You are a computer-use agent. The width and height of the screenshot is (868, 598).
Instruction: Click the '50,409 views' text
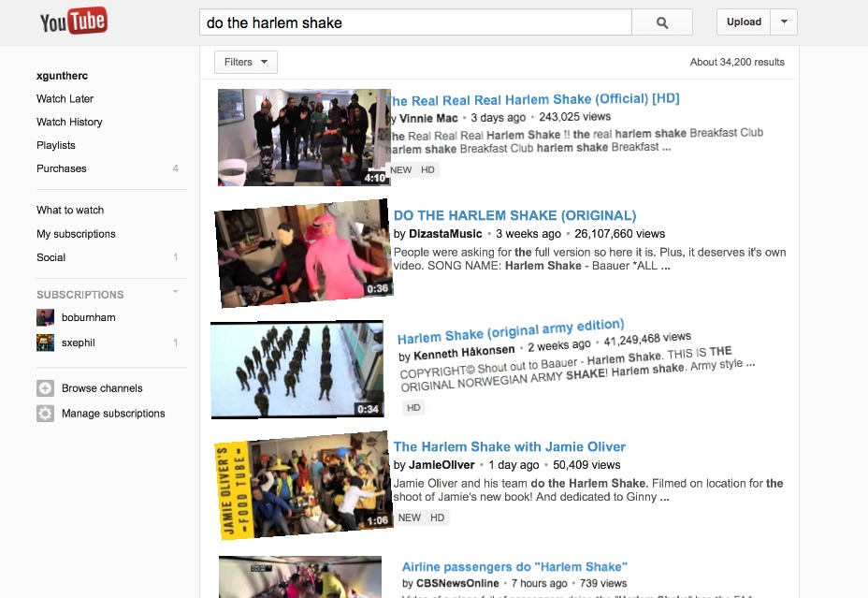586,465
